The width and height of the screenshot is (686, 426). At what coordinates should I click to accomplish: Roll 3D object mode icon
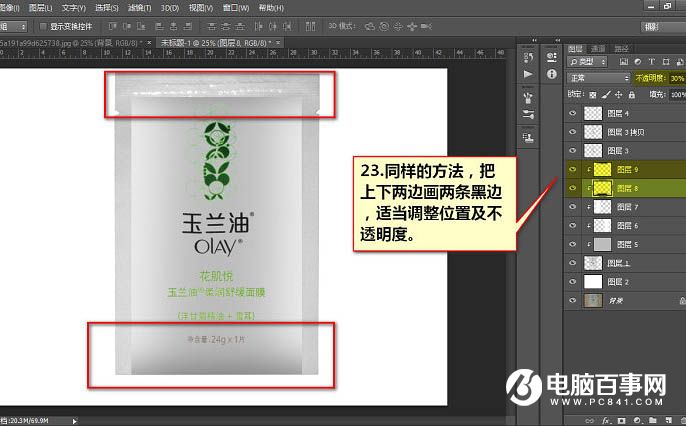click(x=384, y=27)
